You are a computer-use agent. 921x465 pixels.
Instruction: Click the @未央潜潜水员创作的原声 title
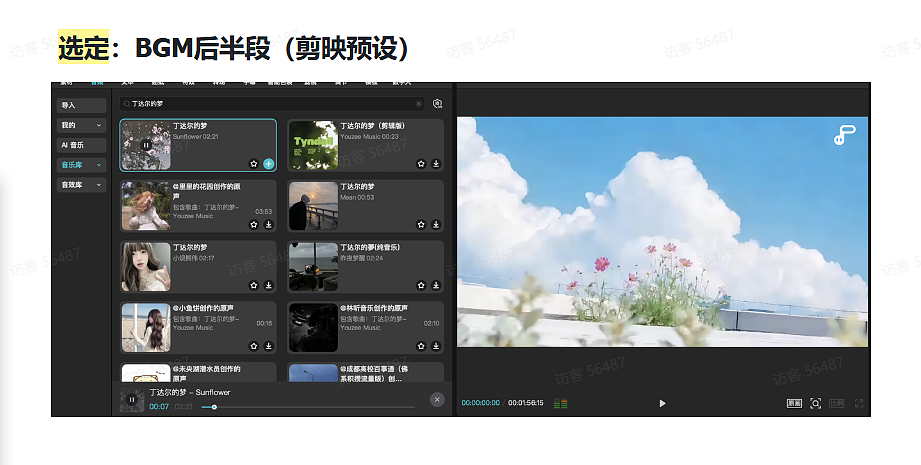pyautogui.click(x=207, y=373)
